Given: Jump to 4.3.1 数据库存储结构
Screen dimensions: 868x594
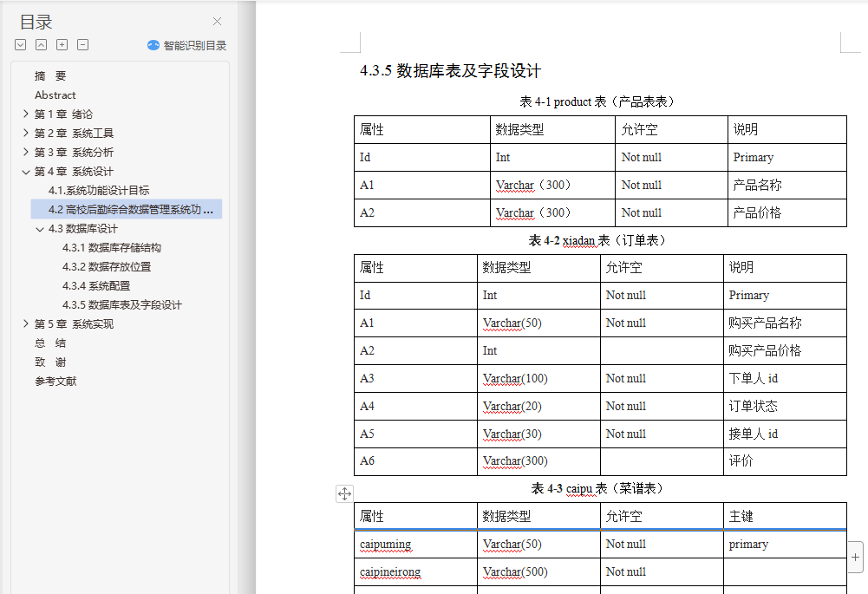Looking at the screenshot, I should pyautogui.click(x=112, y=247).
